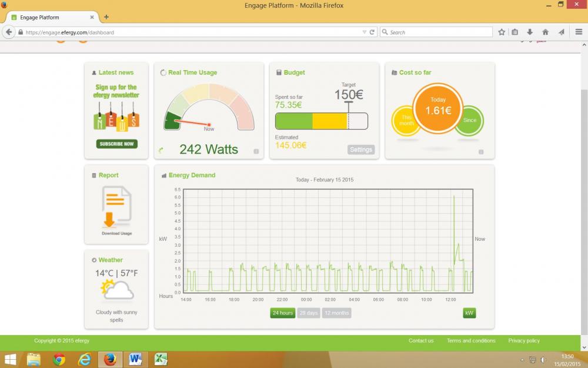
Task: Click the Firefox icon in taskbar
Action: pos(110,359)
